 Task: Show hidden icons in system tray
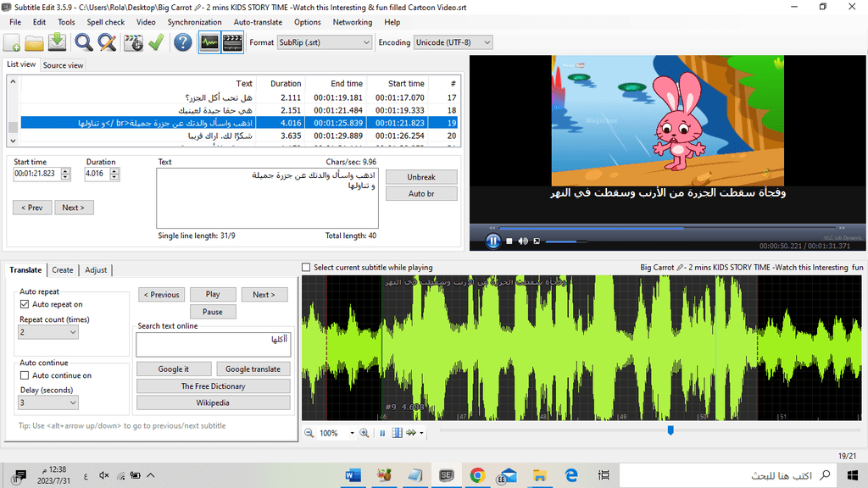[151, 475]
